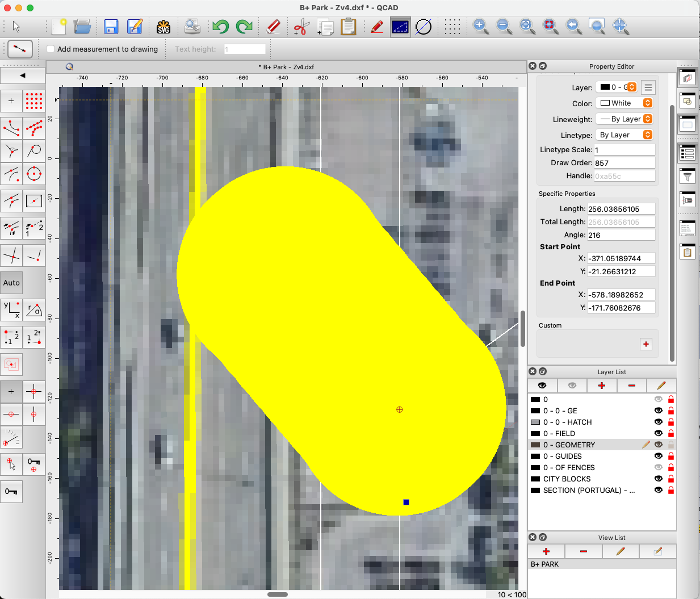Show the hidden layer 0
Viewport: 700px width, 599px height.
(x=659, y=399)
